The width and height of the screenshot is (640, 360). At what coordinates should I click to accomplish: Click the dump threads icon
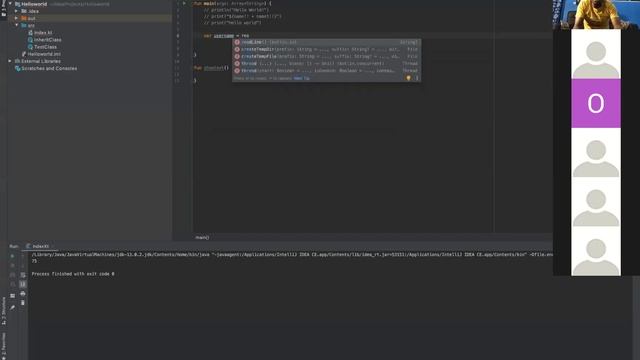click(x=12, y=275)
